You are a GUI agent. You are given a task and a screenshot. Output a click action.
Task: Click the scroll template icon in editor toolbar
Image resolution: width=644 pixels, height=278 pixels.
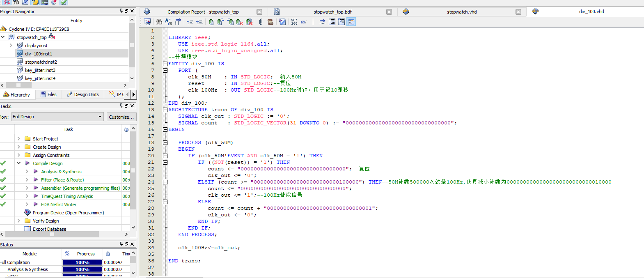tap(270, 22)
